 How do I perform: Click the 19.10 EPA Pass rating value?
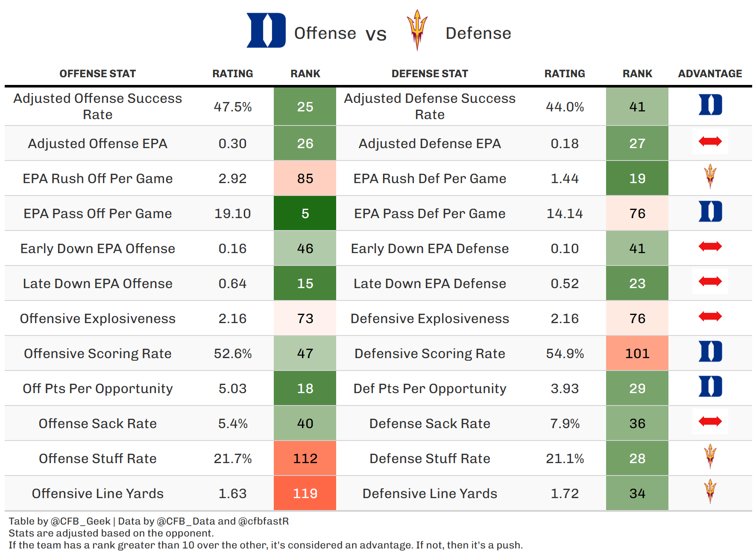pyautogui.click(x=232, y=213)
